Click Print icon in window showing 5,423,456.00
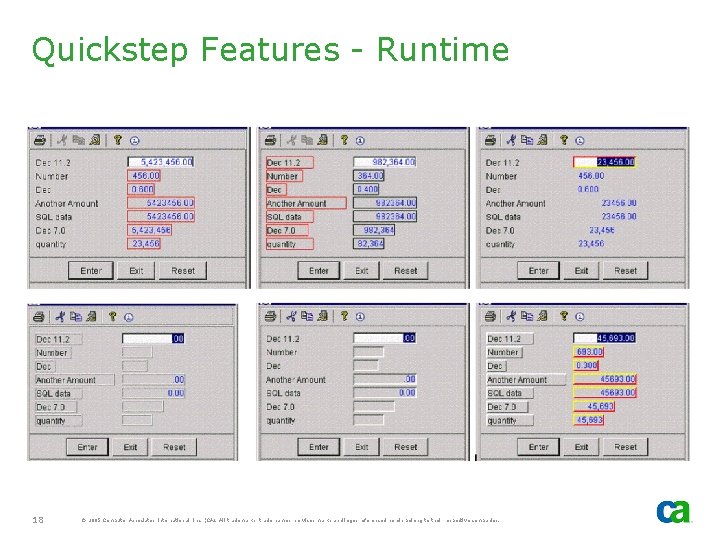 click(x=40, y=140)
